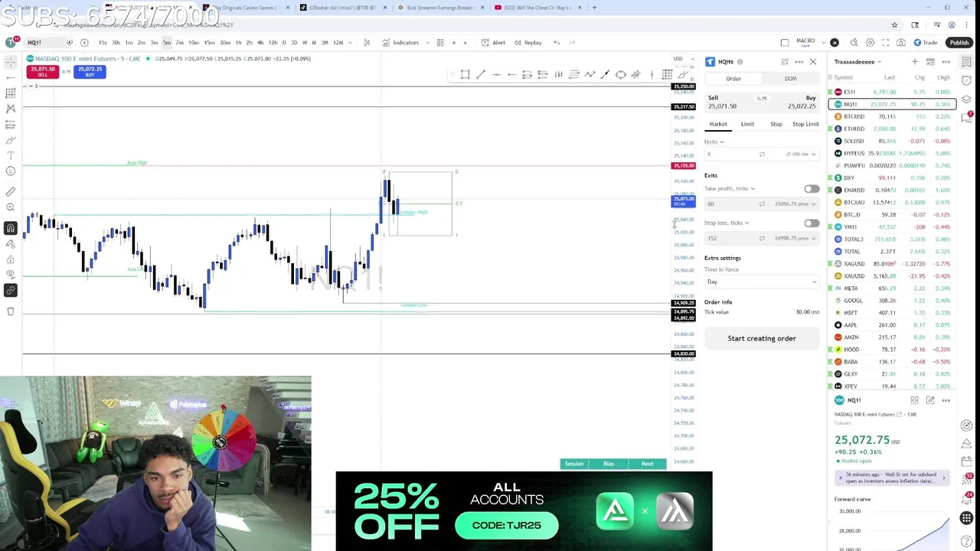Close the NQH6 order panel
The height and width of the screenshot is (551, 980).
tap(813, 62)
